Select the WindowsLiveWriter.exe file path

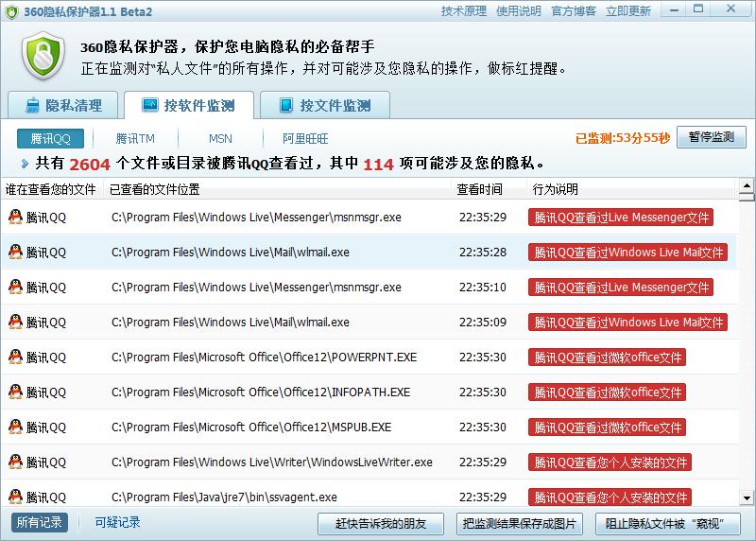272,462
